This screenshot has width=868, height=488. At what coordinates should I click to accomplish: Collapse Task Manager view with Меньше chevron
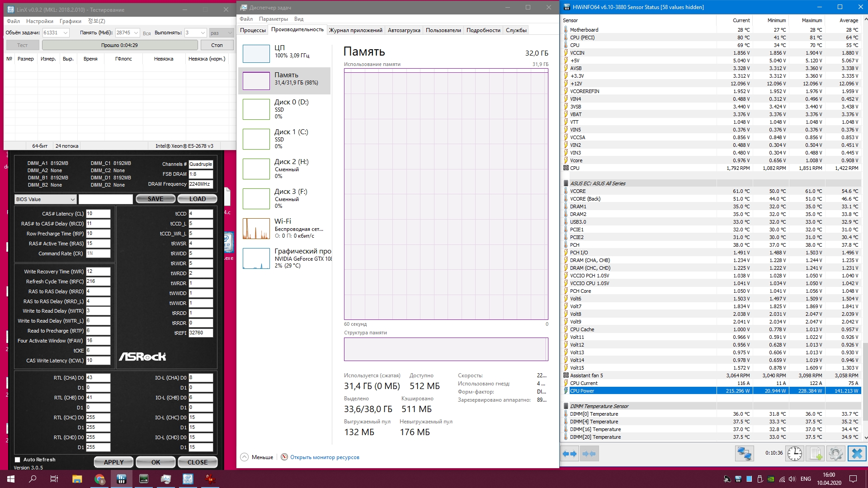point(245,457)
